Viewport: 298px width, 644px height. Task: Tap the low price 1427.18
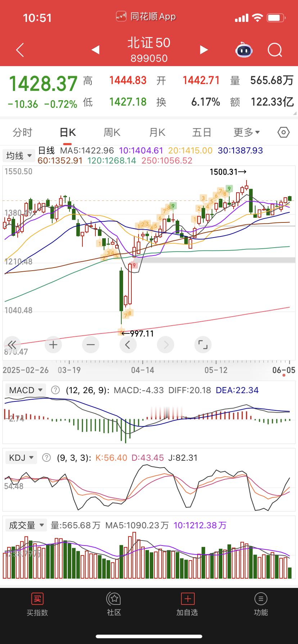(128, 102)
